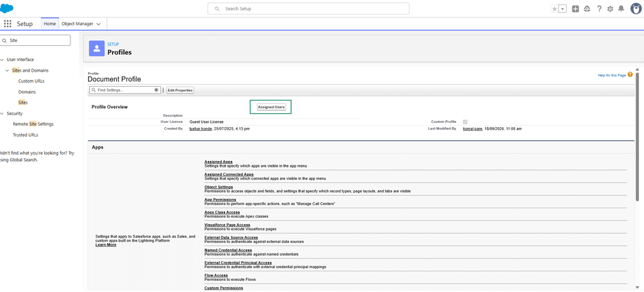Open the Assigned Apps settings link
Screen dimensions: 644x292
click(218, 162)
